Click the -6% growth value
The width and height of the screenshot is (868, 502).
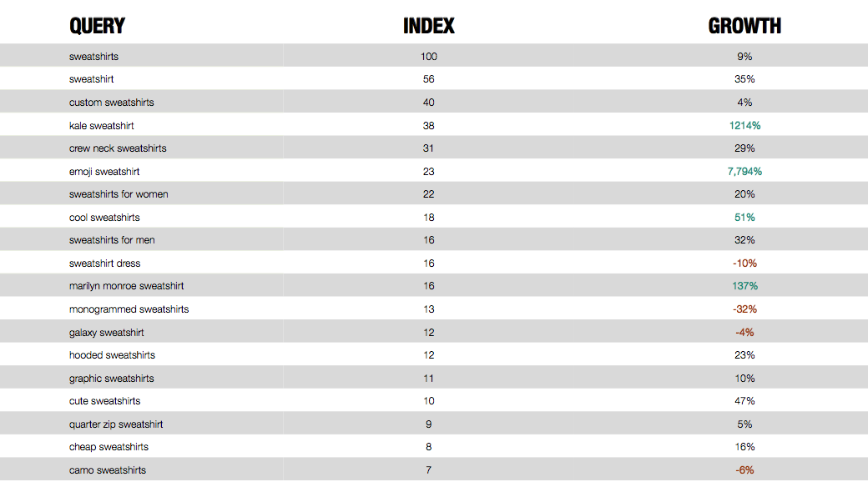[x=744, y=470]
